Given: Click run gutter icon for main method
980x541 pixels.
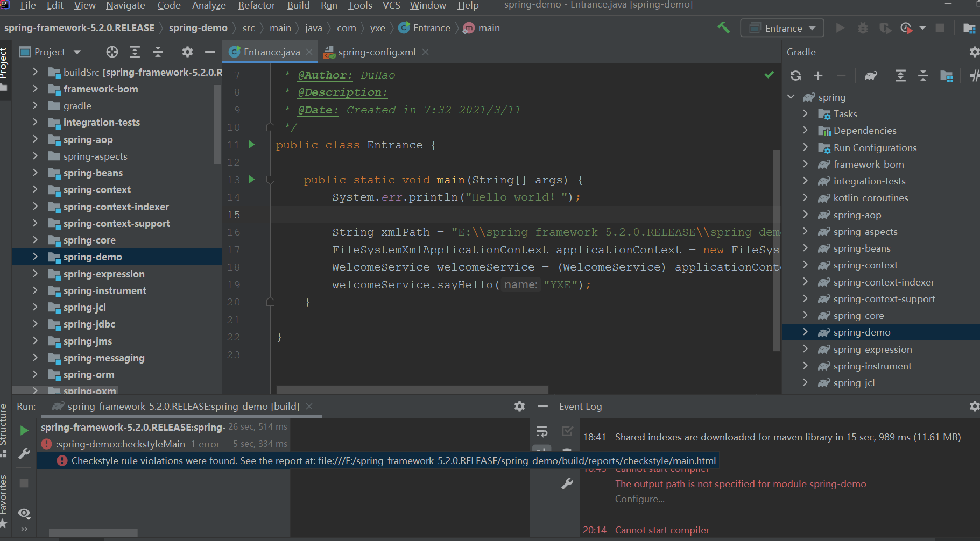Looking at the screenshot, I should pyautogui.click(x=251, y=180).
